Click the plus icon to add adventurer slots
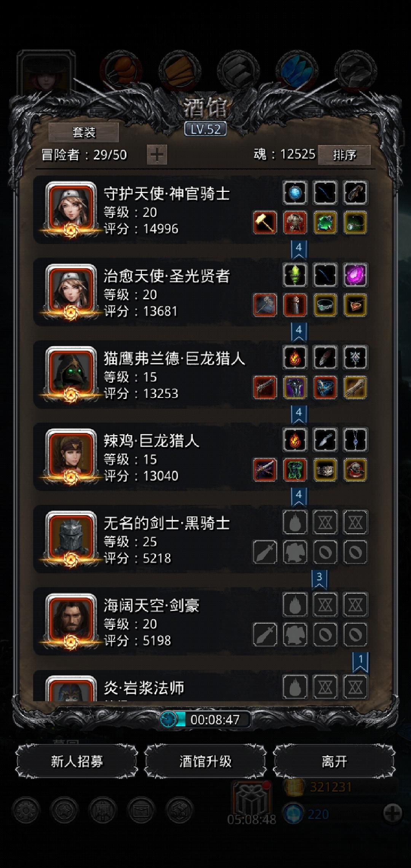The width and height of the screenshot is (411, 868). 157,155
